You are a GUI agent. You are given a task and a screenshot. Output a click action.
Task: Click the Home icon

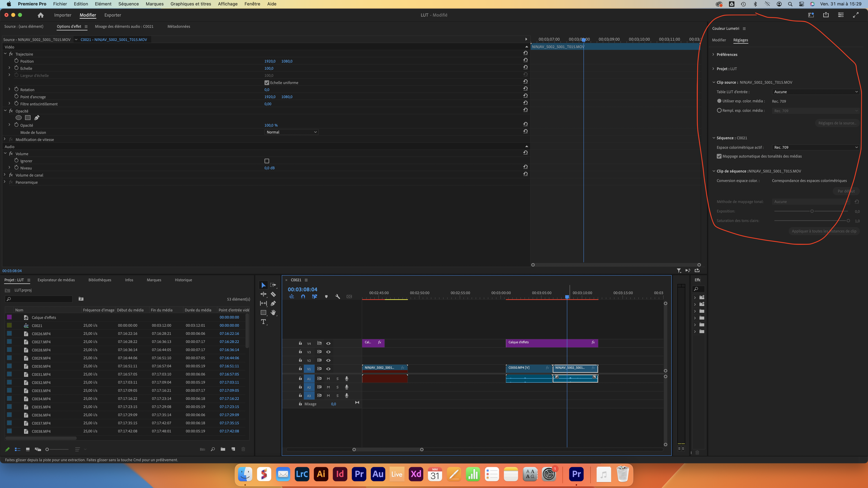(41, 15)
